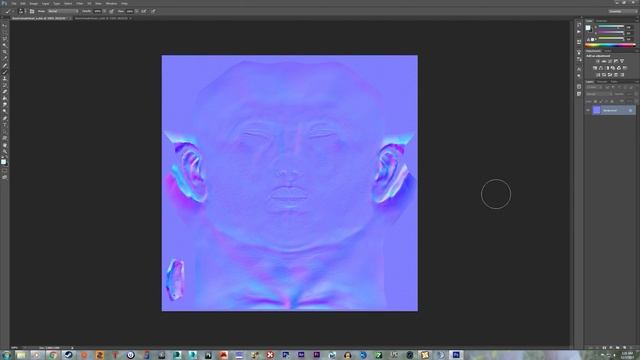Add a Brightness/Contrast adjustment layer
The width and height of the screenshot is (640, 360).
pyautogui.click(x=598, y=61)
